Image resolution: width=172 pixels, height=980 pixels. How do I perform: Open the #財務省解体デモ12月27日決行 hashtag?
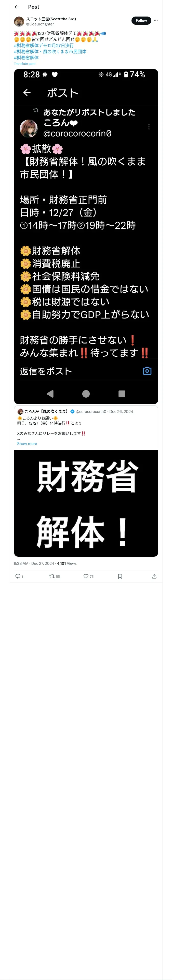[44, 45]
